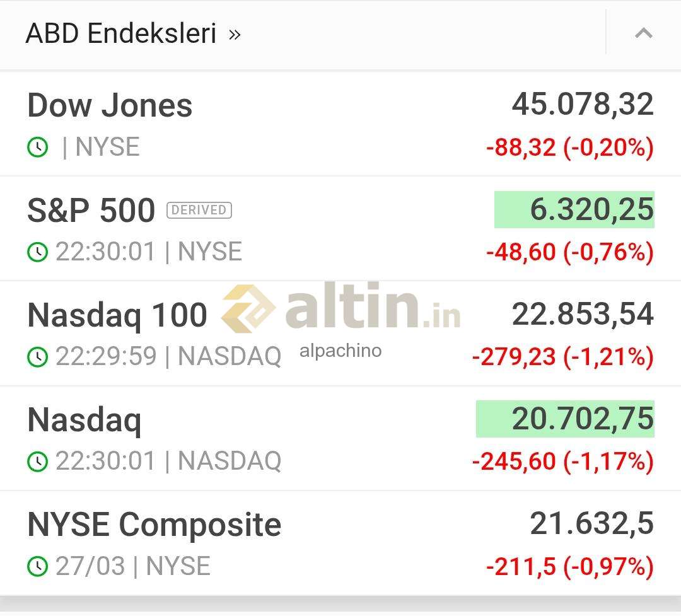Click NYSE Composite change -211,5 (-0,97%)
Viewport: 681px width, 616px height.
pyautogui.click(x=569, y=567)
